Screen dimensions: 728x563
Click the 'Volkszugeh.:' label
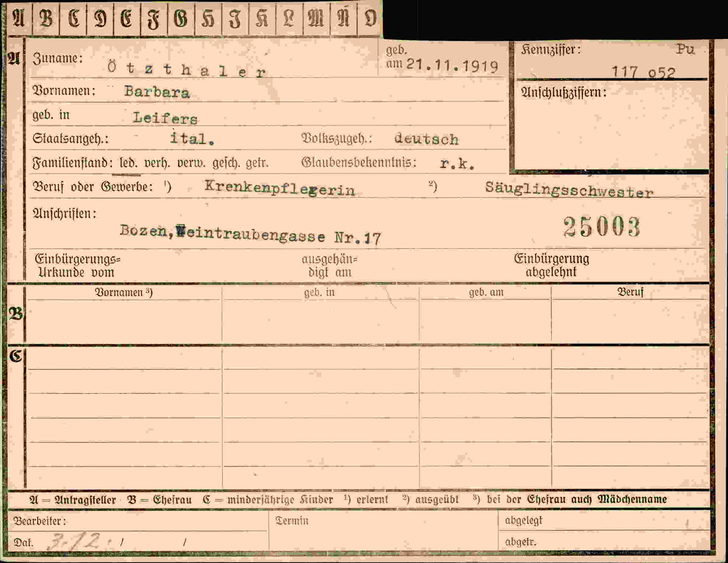point(336,138)
